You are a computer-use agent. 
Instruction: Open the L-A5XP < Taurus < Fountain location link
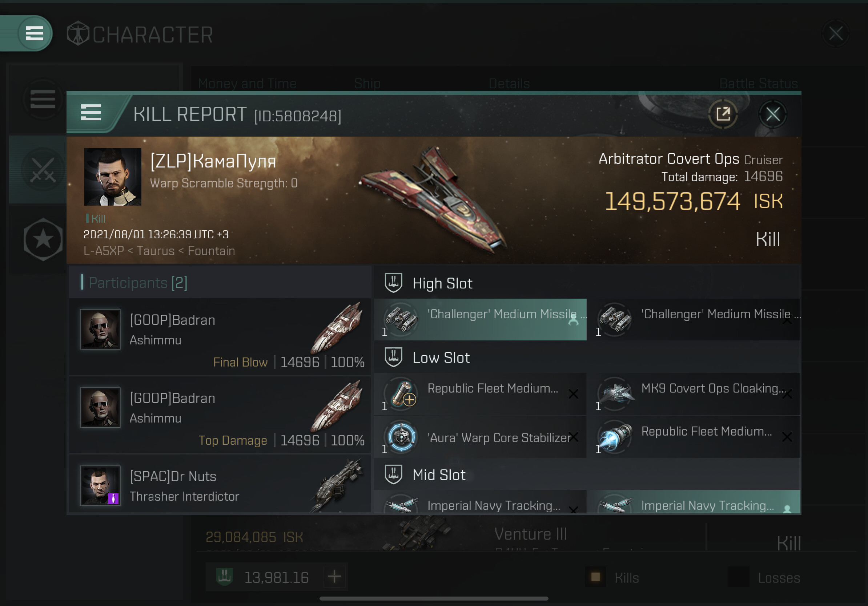pyautogui.click(x=159, y=251)
